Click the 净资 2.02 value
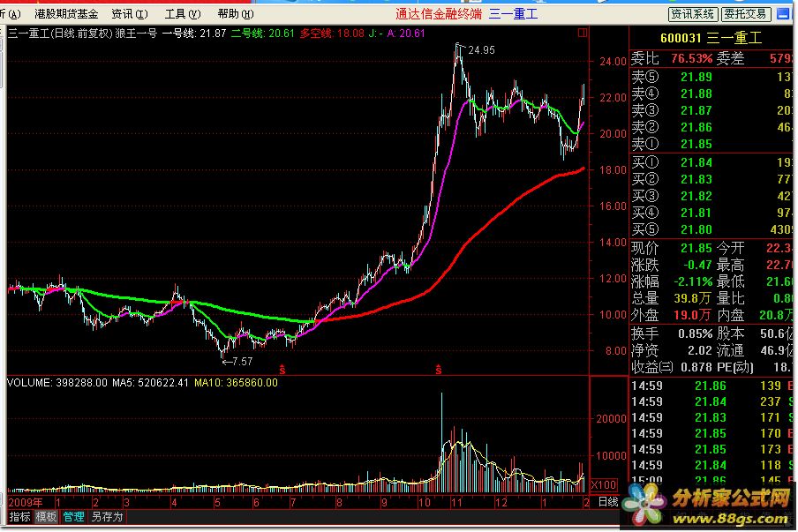Image resolution: width=798 pixels, height=532 pixels. (699, 350)
